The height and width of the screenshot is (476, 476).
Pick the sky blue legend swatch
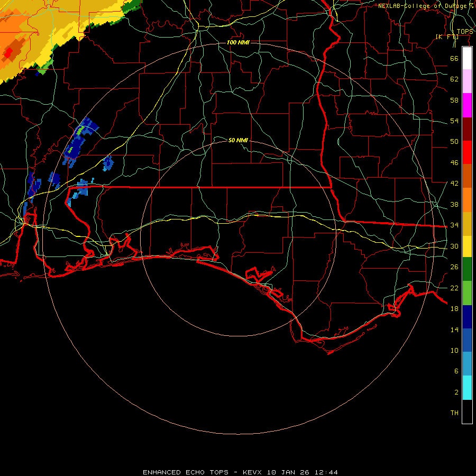[x=467, y=364]
